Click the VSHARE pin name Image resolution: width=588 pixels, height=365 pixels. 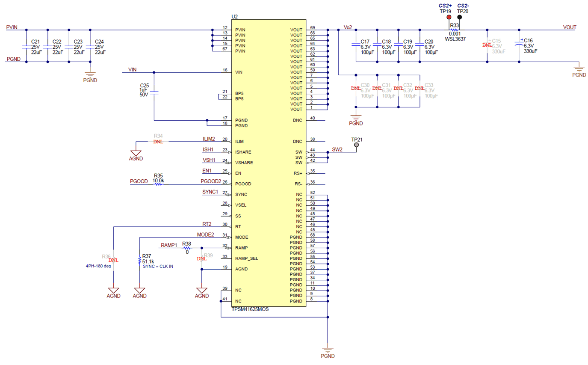[x=244, y=163]
